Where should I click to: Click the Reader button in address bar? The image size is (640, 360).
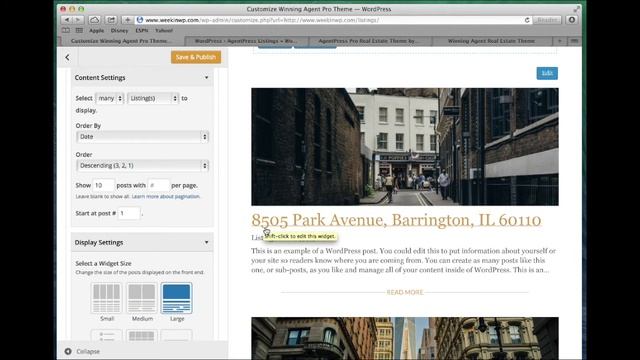(x=547, y=20)
